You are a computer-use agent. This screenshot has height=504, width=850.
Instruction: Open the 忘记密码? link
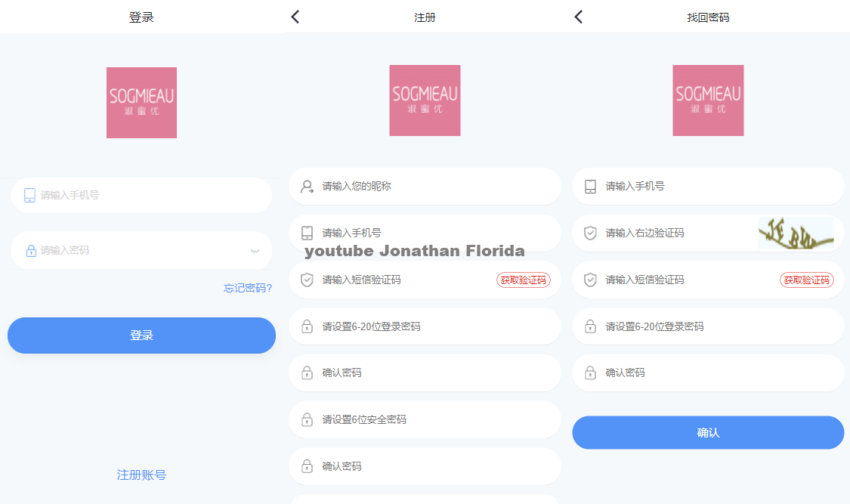(248, 288)
